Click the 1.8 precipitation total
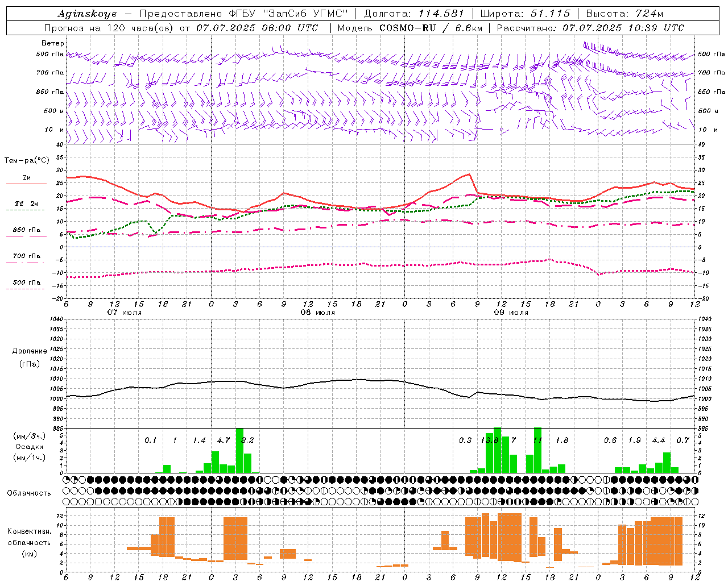The width and height of the screenshot is (728, 582). [x=562, y=440]
